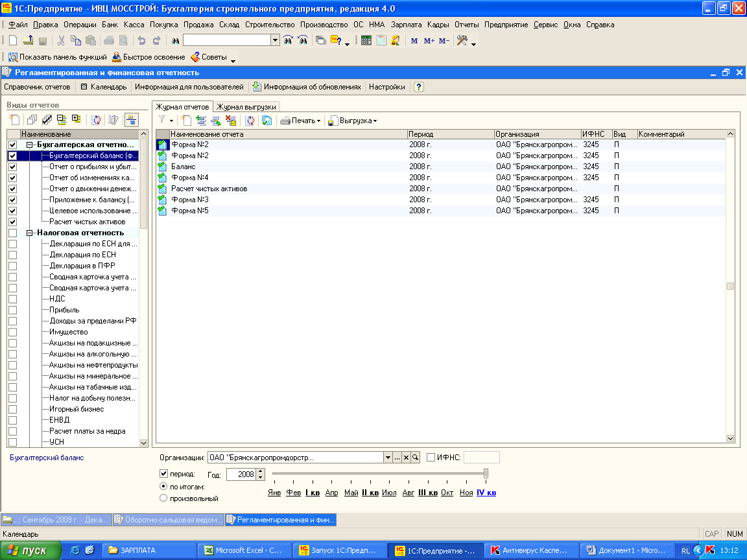Viewport: 747px width, 560px height.
Task: Select the произвольный radio button
Action: click(163, 498)
